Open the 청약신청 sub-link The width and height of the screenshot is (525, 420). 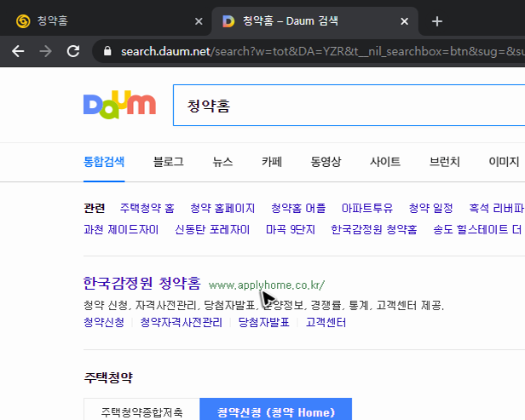(x=104, y=322)
